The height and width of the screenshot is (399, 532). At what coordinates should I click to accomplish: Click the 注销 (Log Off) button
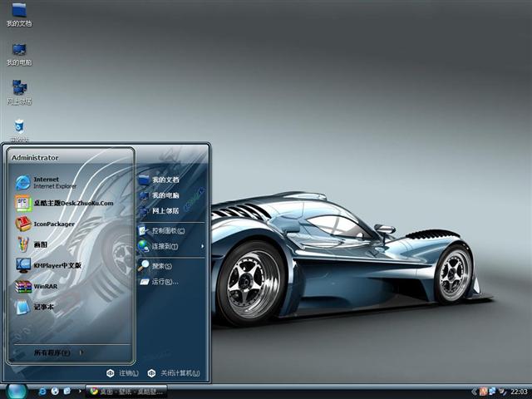pos(122,373)
